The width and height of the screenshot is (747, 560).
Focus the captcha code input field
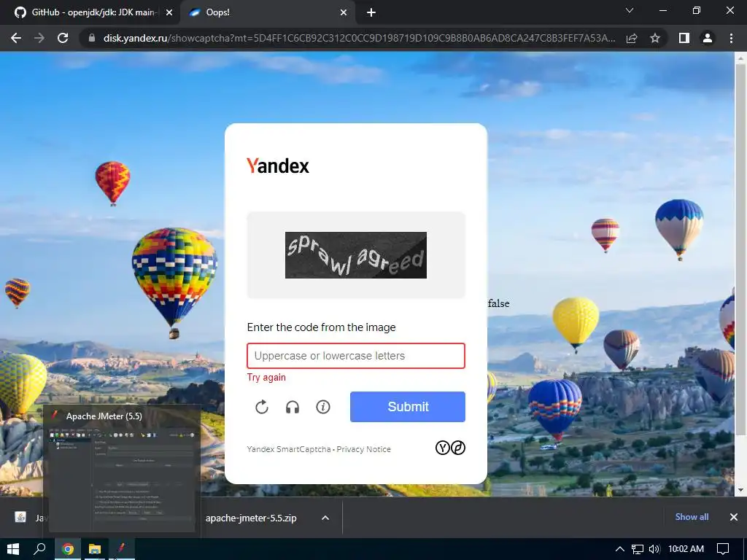pyautogui.click(x=356, y=356)
